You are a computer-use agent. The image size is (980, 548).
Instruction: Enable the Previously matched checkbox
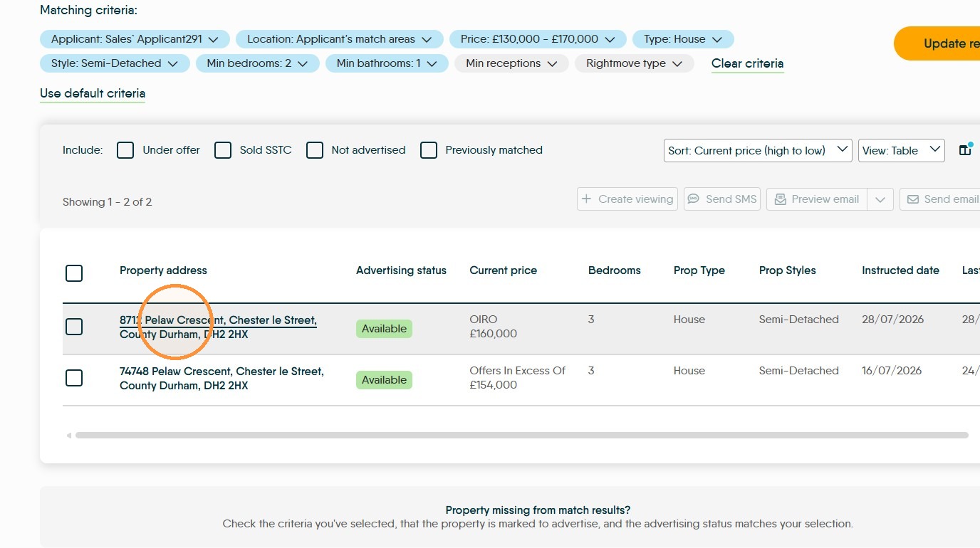(429, 150)
